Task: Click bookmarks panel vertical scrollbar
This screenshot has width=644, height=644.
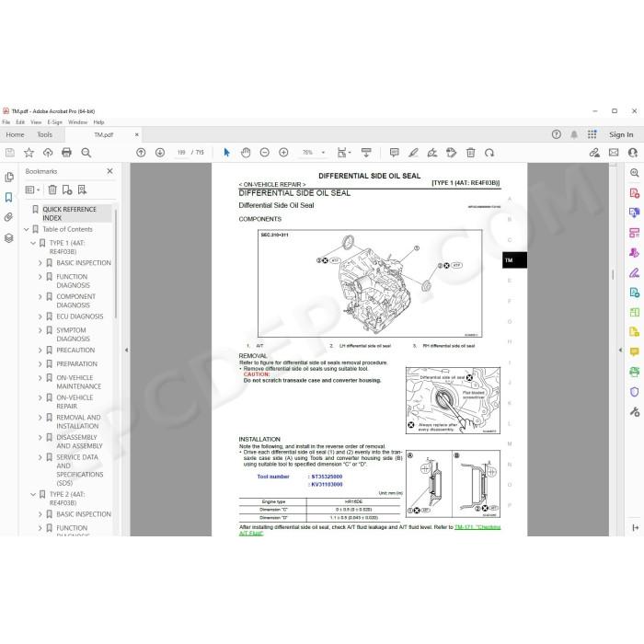Action: (116, 263)
